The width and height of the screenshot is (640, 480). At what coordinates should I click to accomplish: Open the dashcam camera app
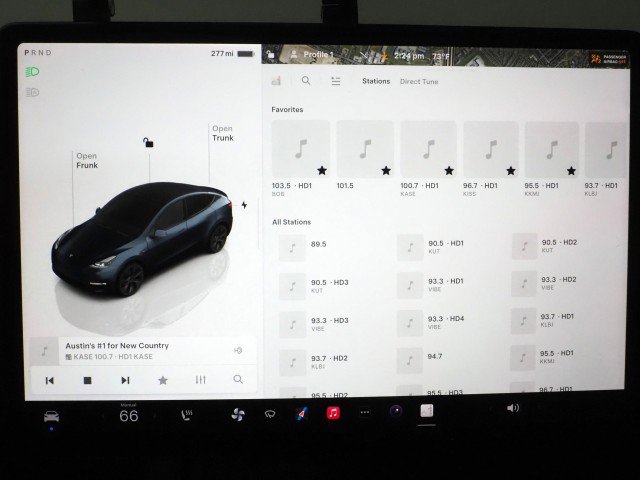pyautogui.click(x=396, y=411)
